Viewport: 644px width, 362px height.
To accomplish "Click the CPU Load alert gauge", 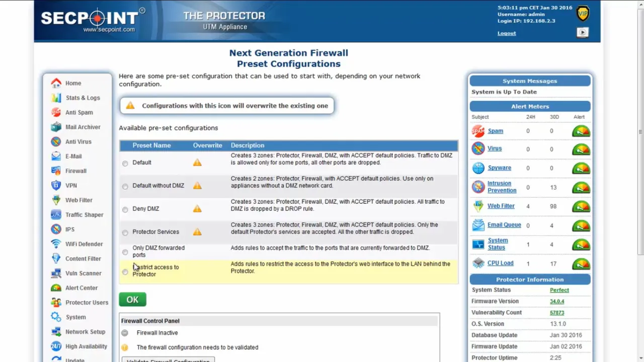I will (x=581, y=264).
